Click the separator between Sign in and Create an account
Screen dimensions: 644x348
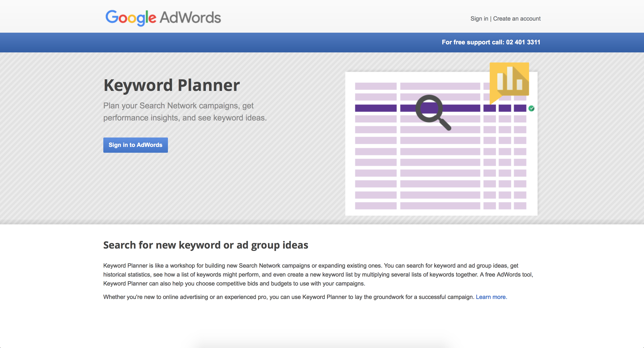pyautogui.click(x=491, y=19)
